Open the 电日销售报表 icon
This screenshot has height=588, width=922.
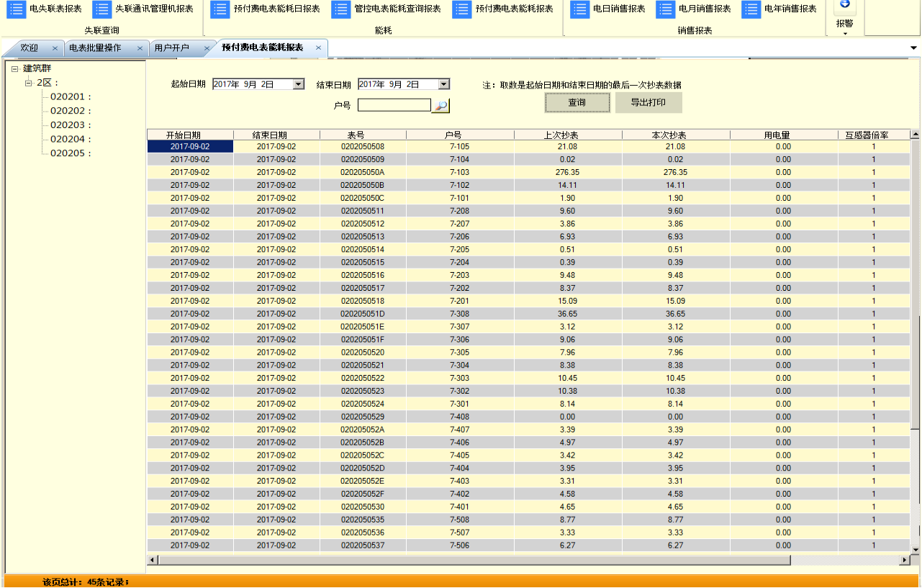click(579, 9)
